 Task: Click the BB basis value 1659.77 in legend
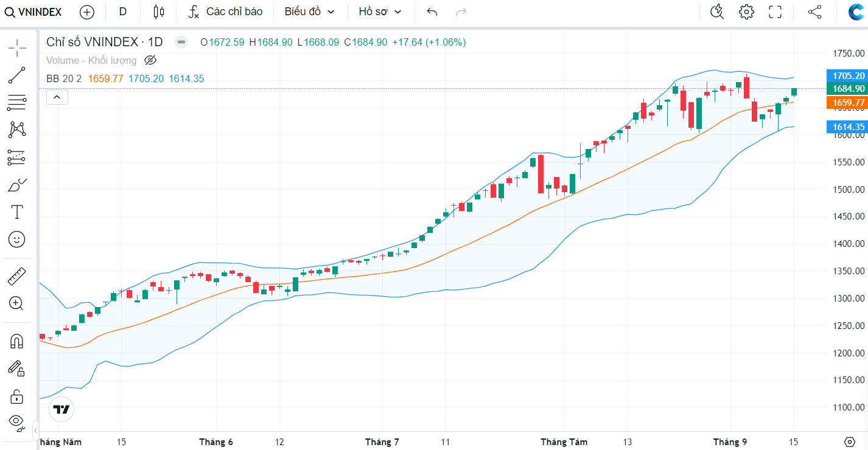point(106,78)
